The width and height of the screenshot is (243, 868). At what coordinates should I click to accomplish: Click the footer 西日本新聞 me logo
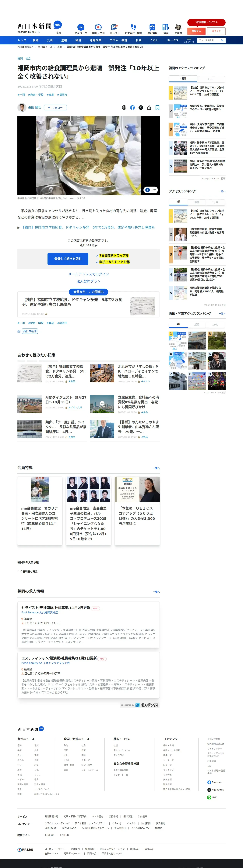pyautogui.click(x=31, y=729)
